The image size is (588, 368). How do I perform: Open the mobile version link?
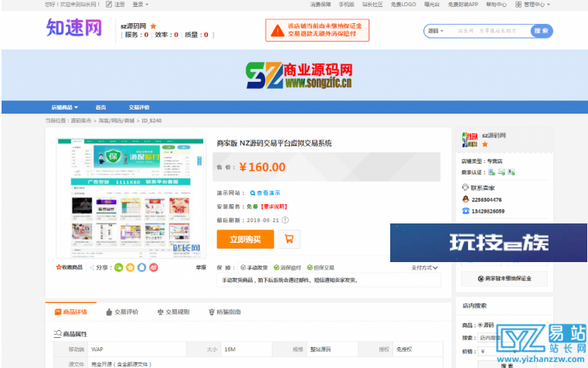point(346,5)
